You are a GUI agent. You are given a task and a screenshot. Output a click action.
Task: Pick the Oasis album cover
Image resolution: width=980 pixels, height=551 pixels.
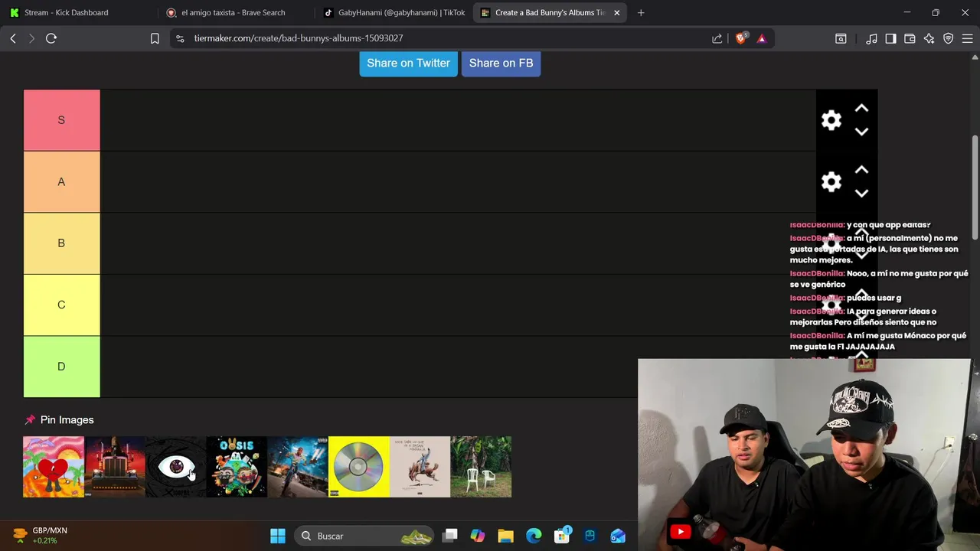click(237, 467)
